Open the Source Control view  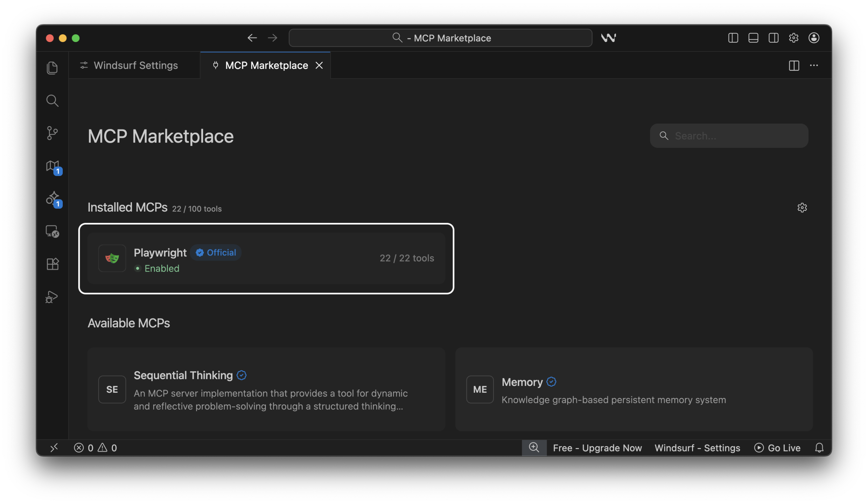(52, 133)
